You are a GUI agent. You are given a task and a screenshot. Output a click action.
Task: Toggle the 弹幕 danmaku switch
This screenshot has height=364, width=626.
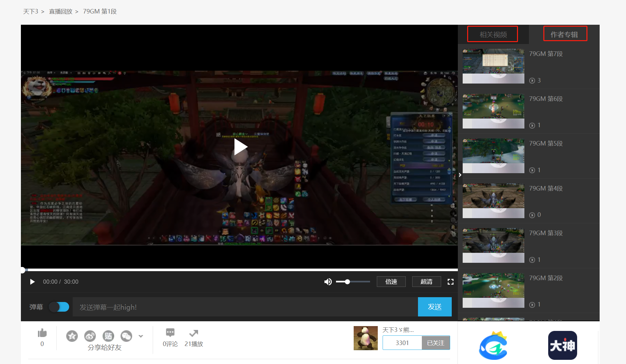coord(59,307)
